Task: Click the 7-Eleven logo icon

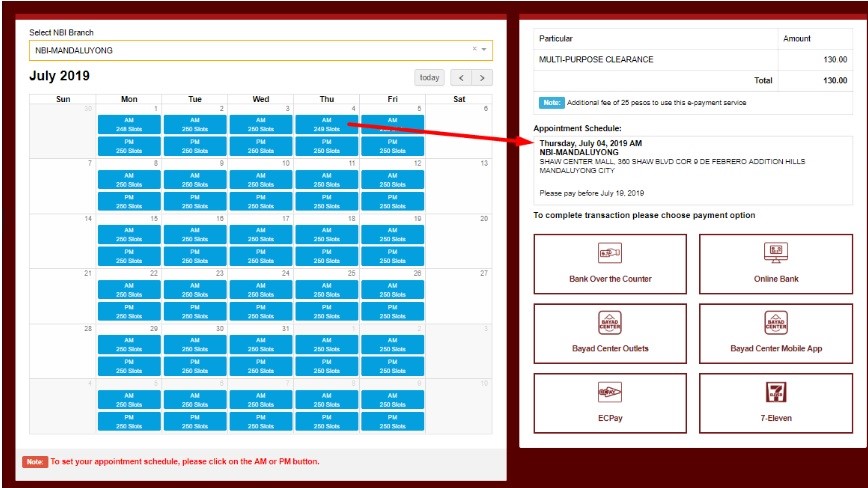Action: (776, 392)
